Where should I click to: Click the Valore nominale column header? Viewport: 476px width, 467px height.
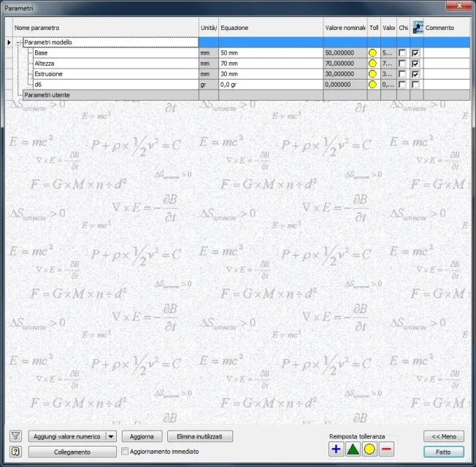coord(345,28)
